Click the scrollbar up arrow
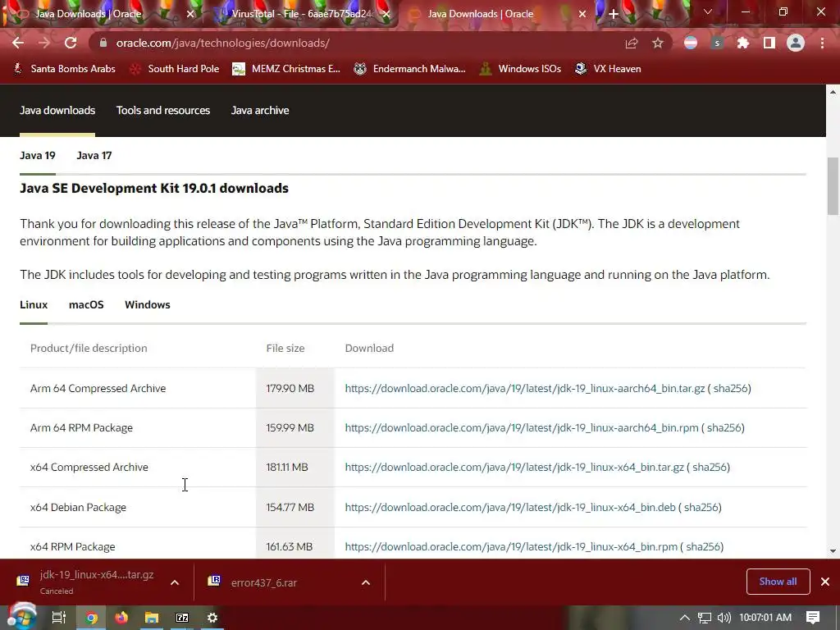 coord(833,92)
